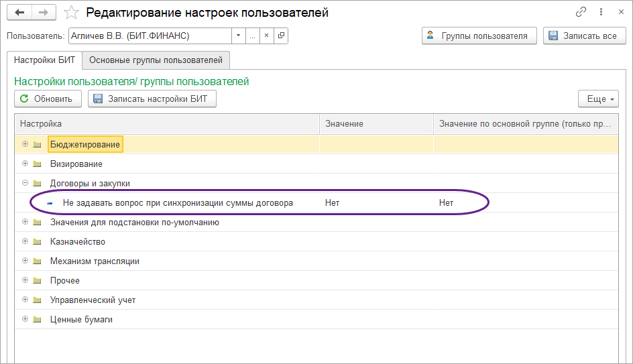Click the forward navigation arrow
The image size is (633, 364).
(44, 13)
